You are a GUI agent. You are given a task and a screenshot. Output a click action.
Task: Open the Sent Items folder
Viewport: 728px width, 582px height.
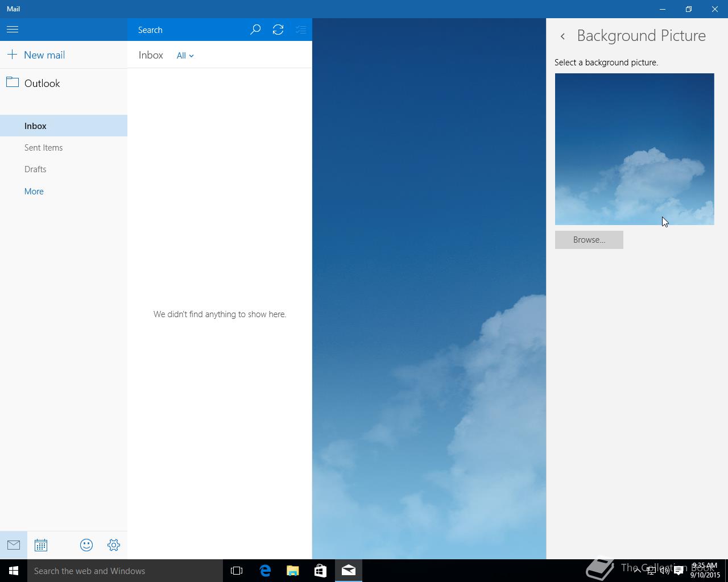64,148
